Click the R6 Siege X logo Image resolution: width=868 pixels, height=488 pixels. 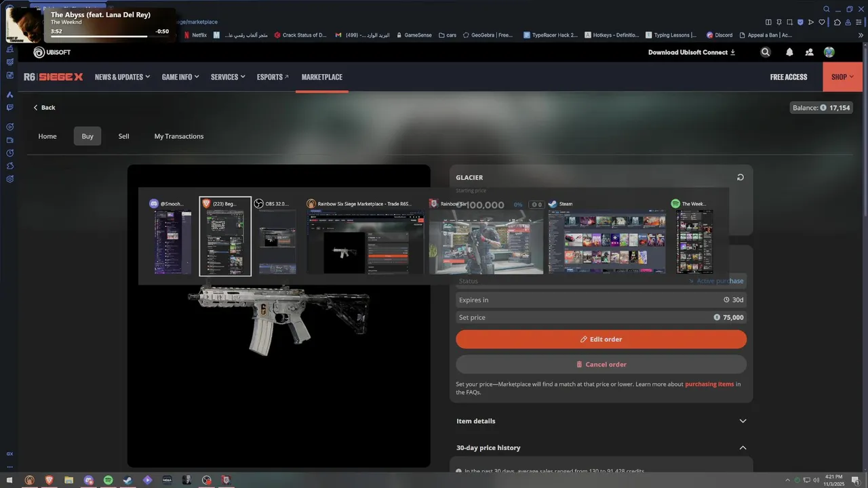(x=53, y=77)
